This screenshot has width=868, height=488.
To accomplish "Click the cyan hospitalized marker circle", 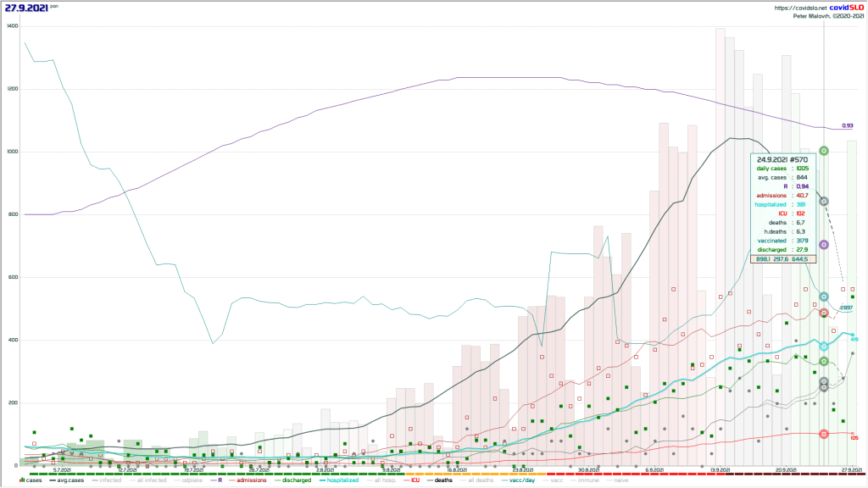I will 824,347.
